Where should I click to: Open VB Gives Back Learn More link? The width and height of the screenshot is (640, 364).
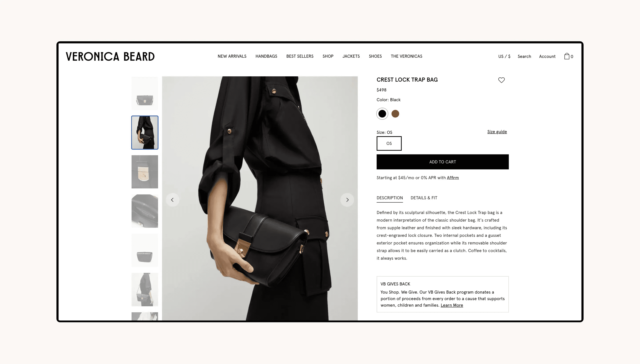(452, 305)
